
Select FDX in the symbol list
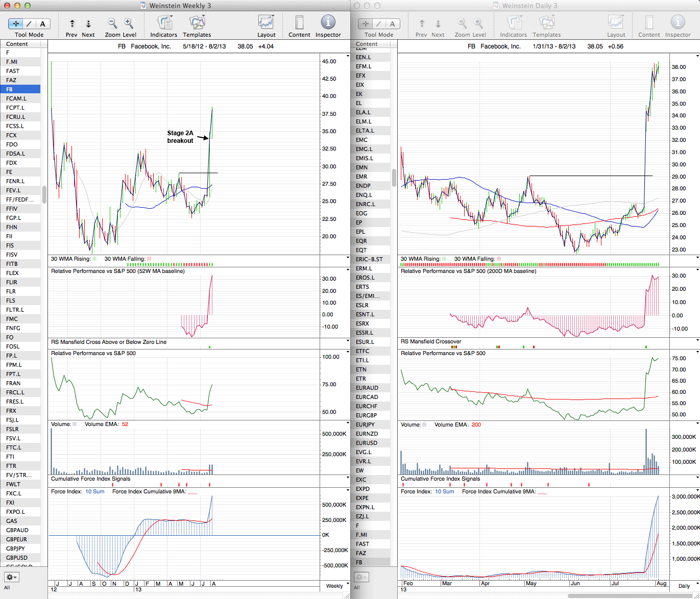click(12, 163)
